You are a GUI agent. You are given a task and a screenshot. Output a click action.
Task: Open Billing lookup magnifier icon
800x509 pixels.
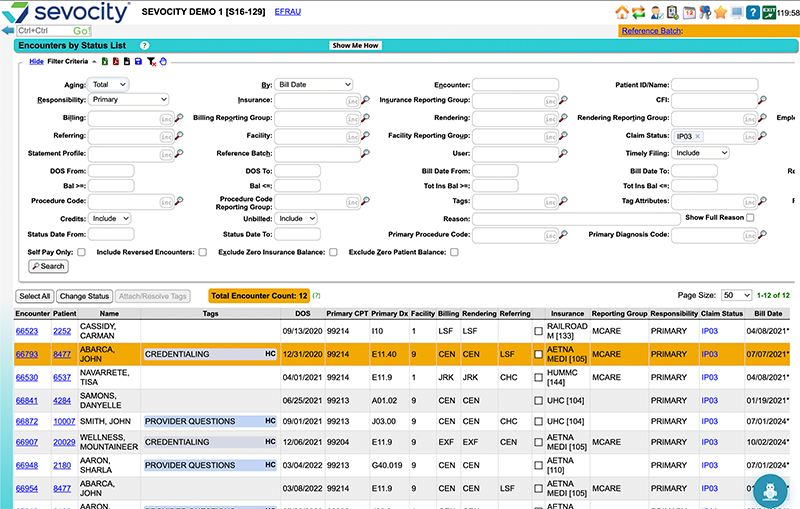(179, 118)
